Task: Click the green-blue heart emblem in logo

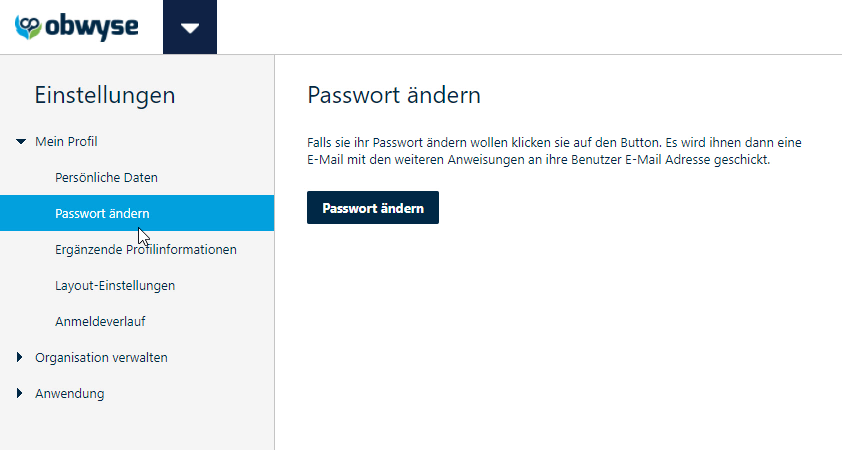Action: (x=28, y=27)
